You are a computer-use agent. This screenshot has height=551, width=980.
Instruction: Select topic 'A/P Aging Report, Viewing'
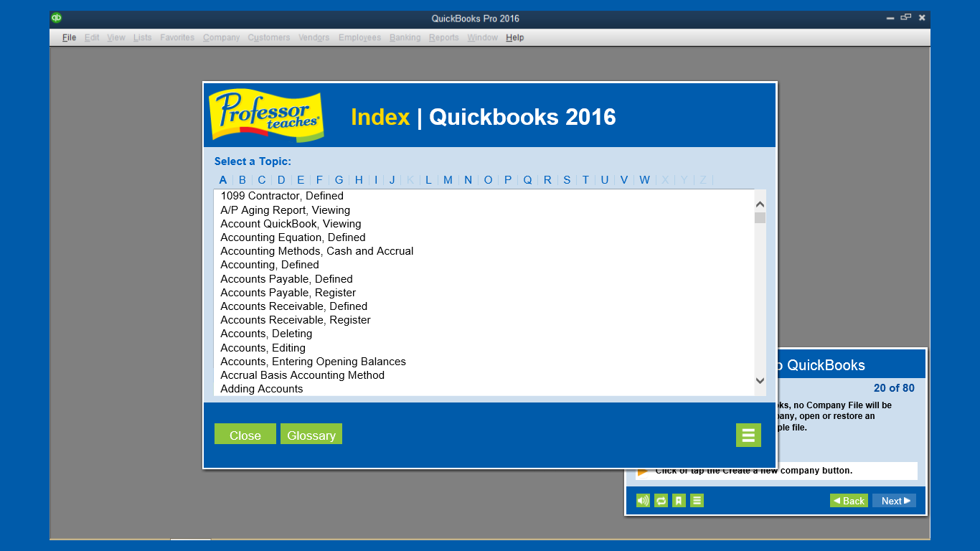tap(286, 210)
